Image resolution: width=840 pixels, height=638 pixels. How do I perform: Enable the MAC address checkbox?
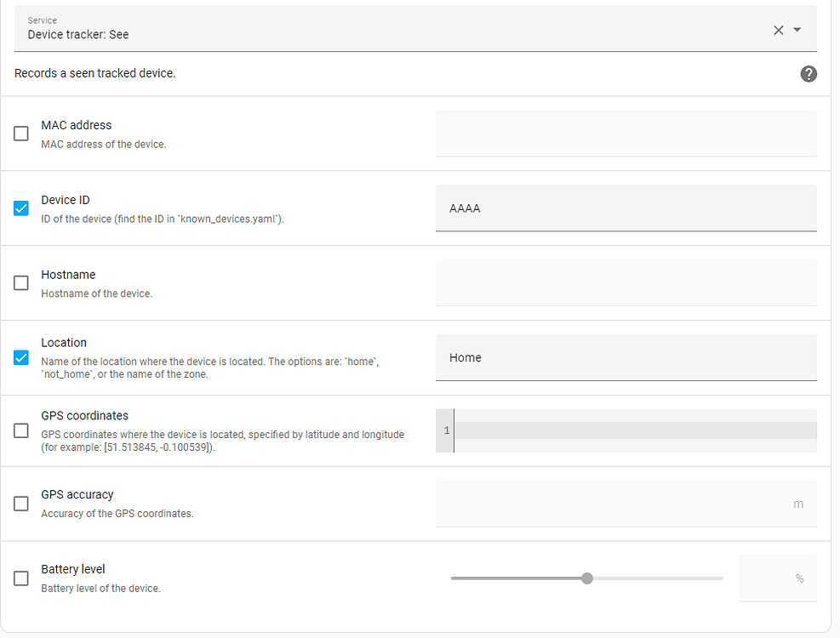(x=21, y=134)
